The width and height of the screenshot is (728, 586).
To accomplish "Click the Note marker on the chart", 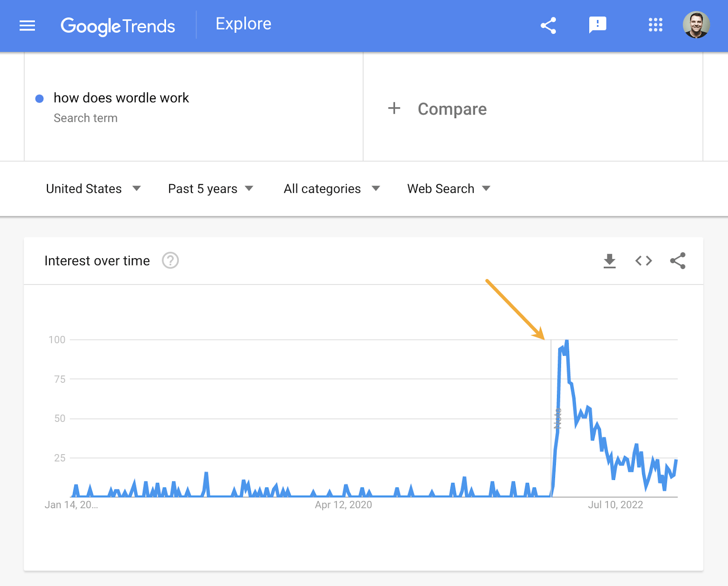I will pos(557,418).
